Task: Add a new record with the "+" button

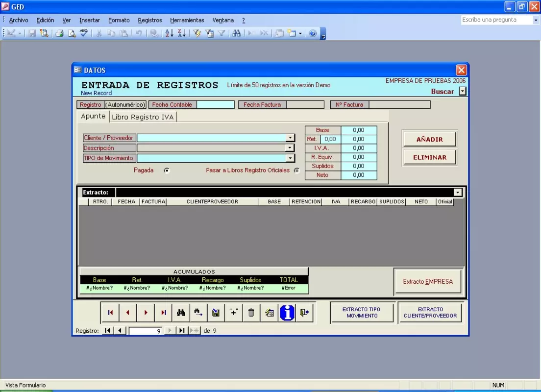Action: [234, 313]
